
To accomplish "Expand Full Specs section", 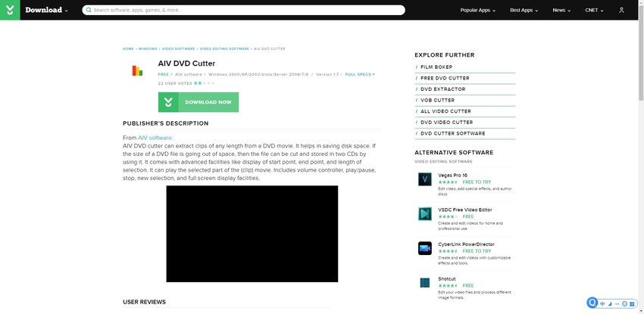I will [x=360, y=74].
